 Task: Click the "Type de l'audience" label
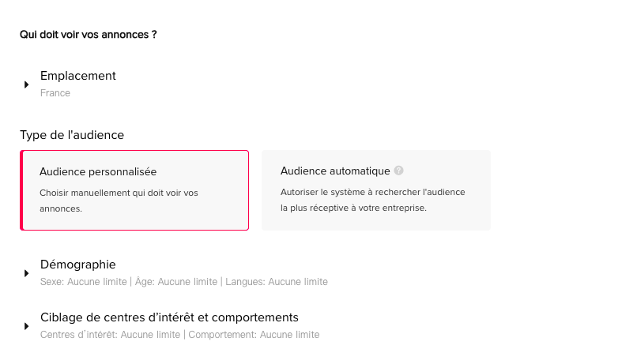(72, 135)
